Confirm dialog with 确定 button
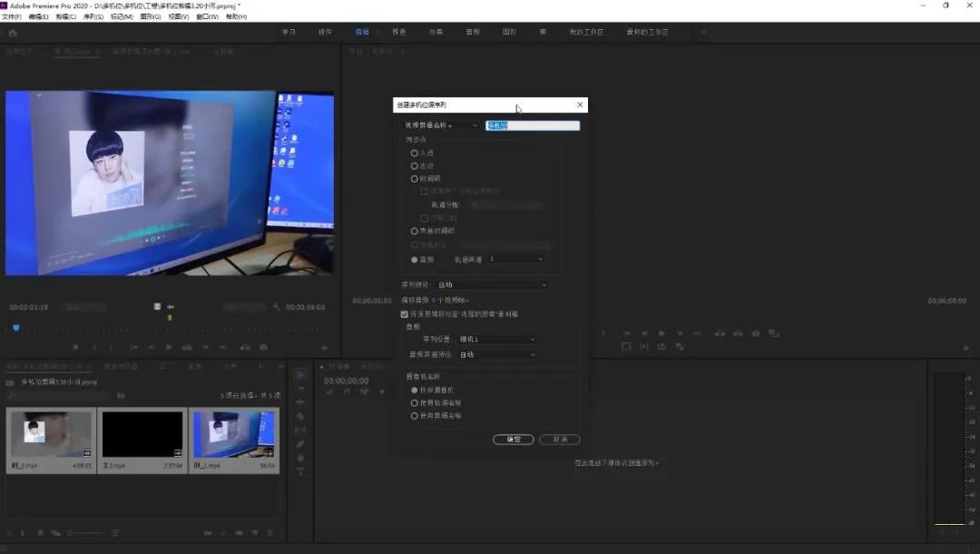This screenshot has height=554, width=980. [x=513, y=440]
